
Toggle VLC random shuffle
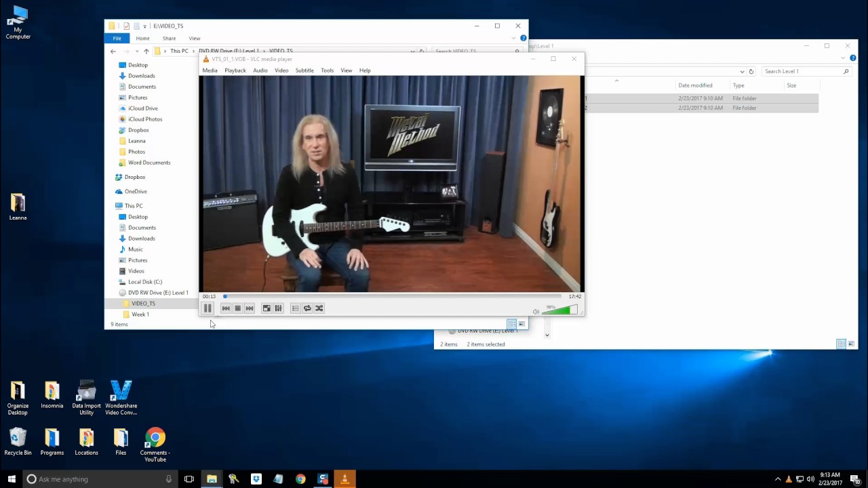pyautogui.click(x=319, y=308)
